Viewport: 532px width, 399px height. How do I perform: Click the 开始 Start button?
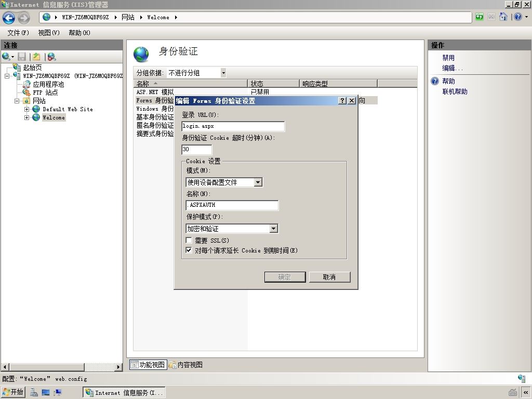(x=13, y=392)
